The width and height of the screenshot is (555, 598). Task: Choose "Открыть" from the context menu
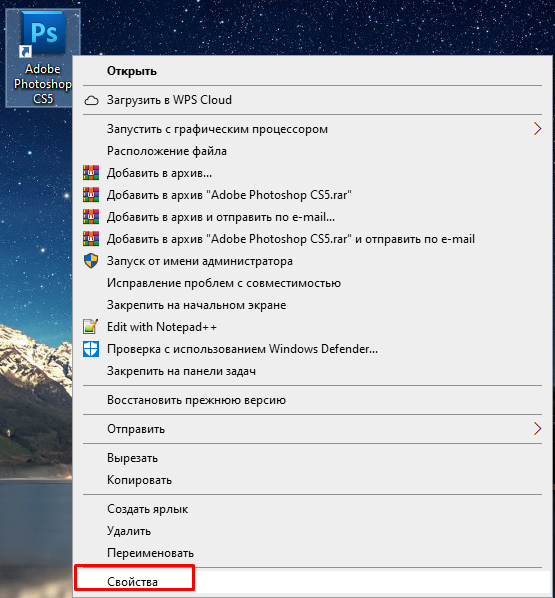[x=312, y=71]
